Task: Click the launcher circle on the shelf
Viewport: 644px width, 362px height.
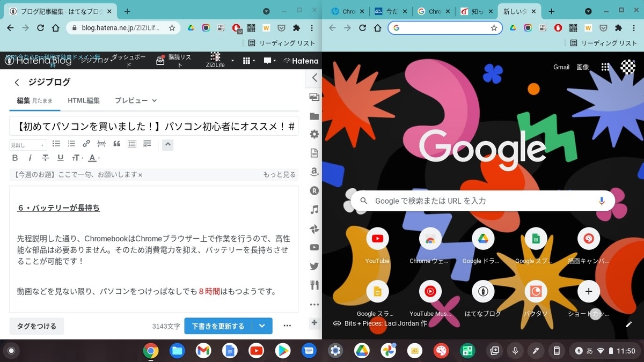Action: 11,351
